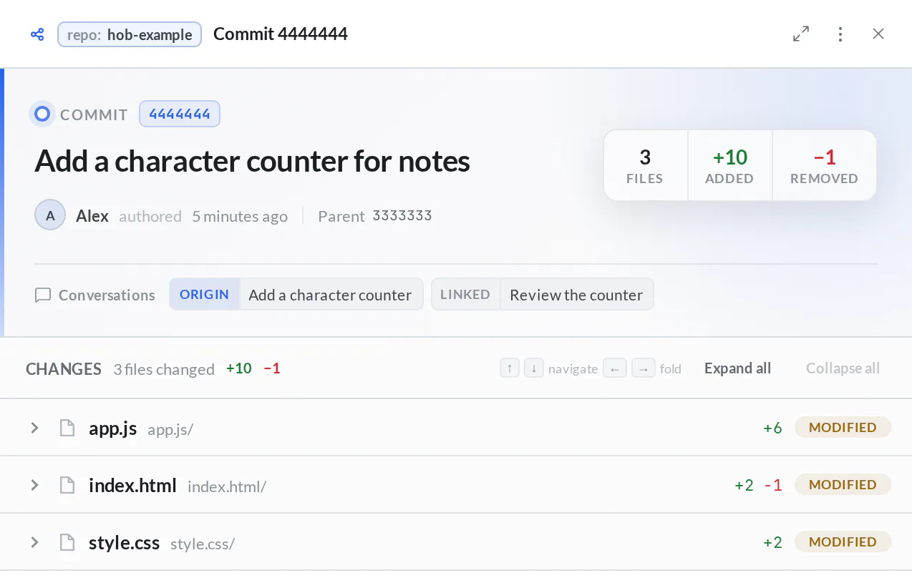Open origin conversation Add a character counter
The image size is (912, 588).
point(296,294)
